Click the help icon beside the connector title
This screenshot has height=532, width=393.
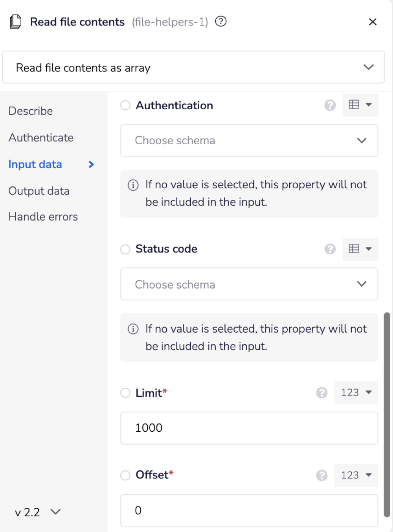221,21
